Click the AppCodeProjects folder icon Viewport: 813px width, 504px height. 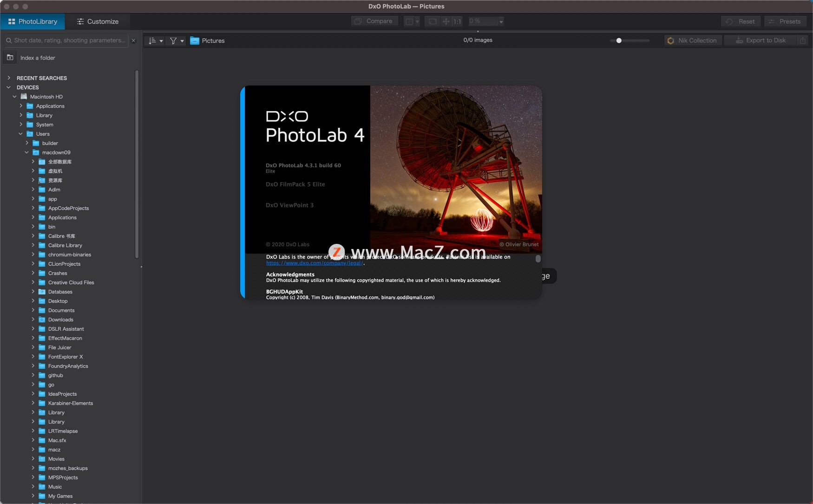click(x=42, y=208)
